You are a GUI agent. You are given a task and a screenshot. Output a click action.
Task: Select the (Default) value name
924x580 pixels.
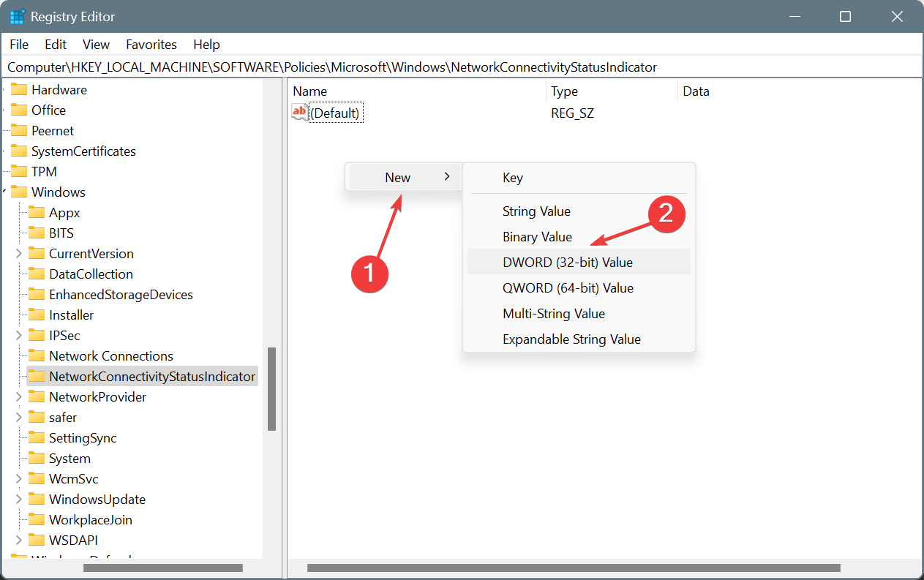pos(336,113)
